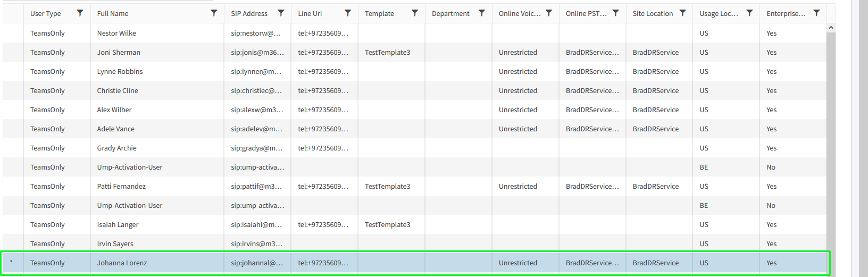Filter the Line Uri column
Screen dimensions: 868x277
click(x=348, y=13)
